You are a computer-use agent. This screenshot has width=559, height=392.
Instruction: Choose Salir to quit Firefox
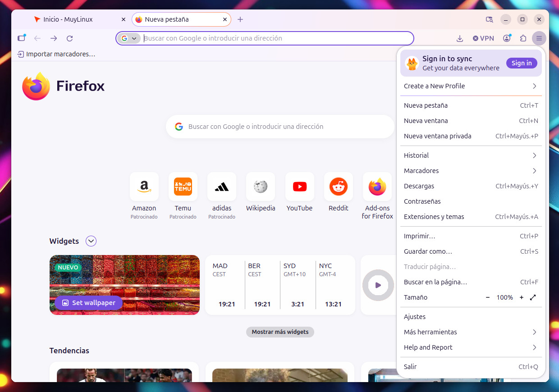click(471, 367)
